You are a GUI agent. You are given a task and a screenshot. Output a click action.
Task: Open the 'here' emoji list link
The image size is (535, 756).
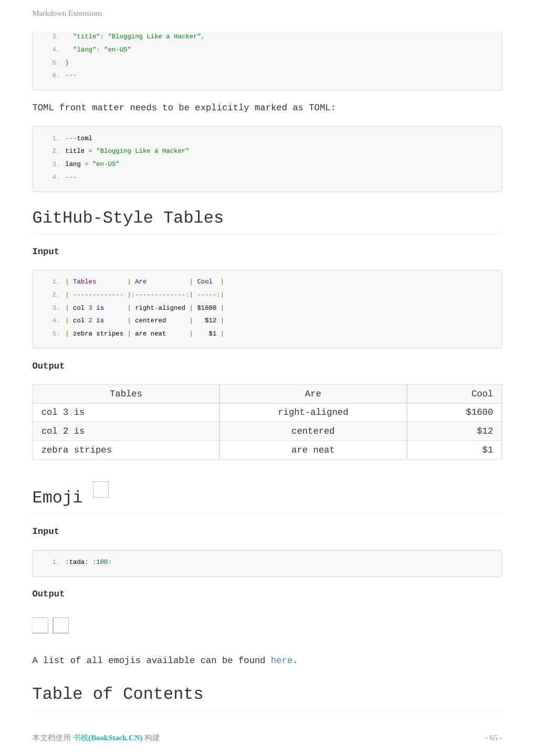click(281, 660)
